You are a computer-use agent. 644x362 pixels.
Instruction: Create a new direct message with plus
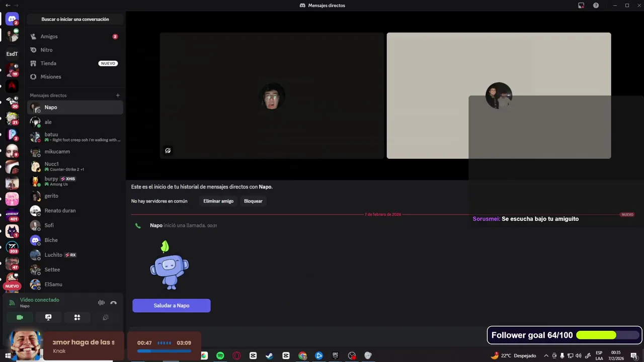coord(118,95)
